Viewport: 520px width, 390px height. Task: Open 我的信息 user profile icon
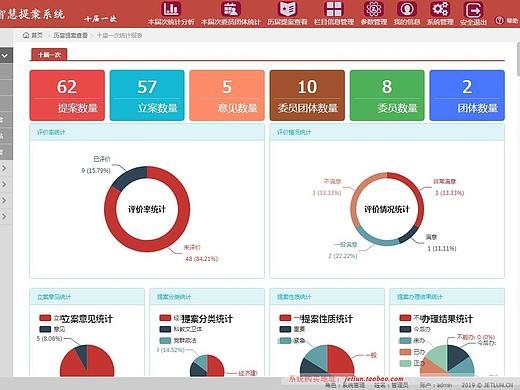407,9
